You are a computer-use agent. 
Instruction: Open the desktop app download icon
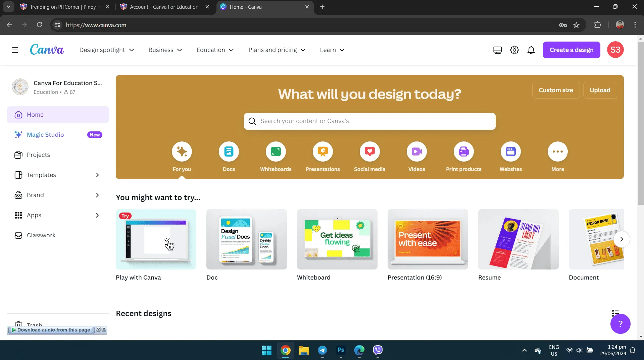pos(497,50)
